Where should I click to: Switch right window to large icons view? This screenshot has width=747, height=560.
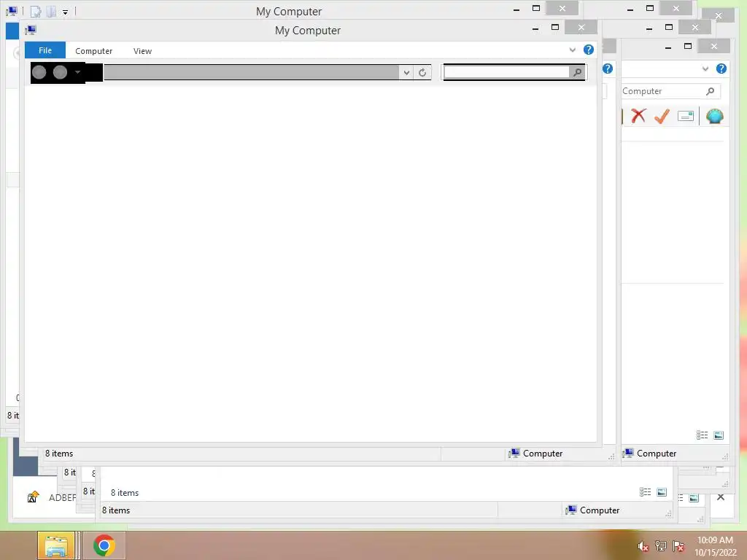719,435
